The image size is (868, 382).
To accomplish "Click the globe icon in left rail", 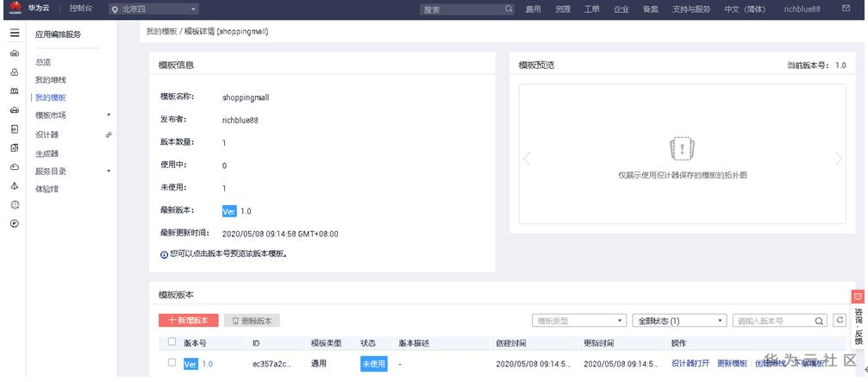I will [x=15, y=205].
